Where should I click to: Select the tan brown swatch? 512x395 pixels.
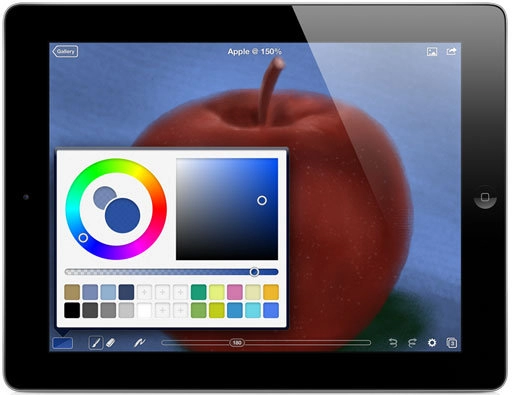[72, 292]
